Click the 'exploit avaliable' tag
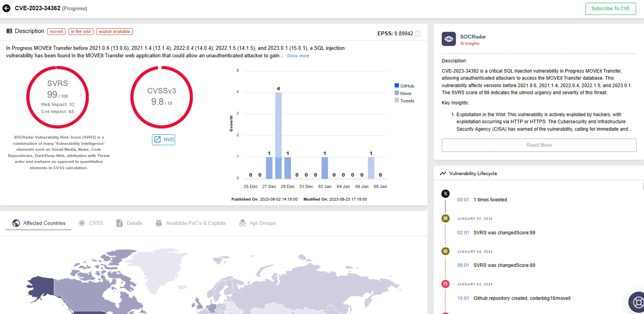The height and width of the screenshot is (314, 644). (x=114, y=32)
